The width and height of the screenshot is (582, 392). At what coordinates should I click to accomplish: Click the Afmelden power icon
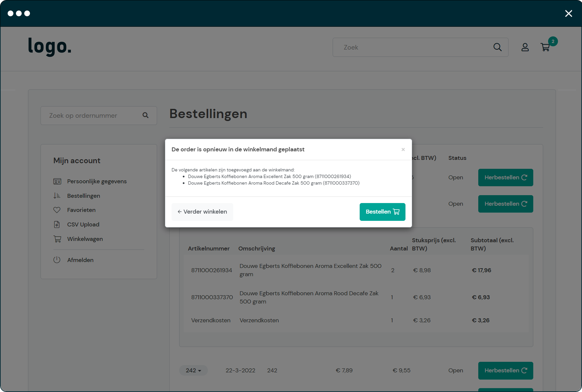point(57,260)
